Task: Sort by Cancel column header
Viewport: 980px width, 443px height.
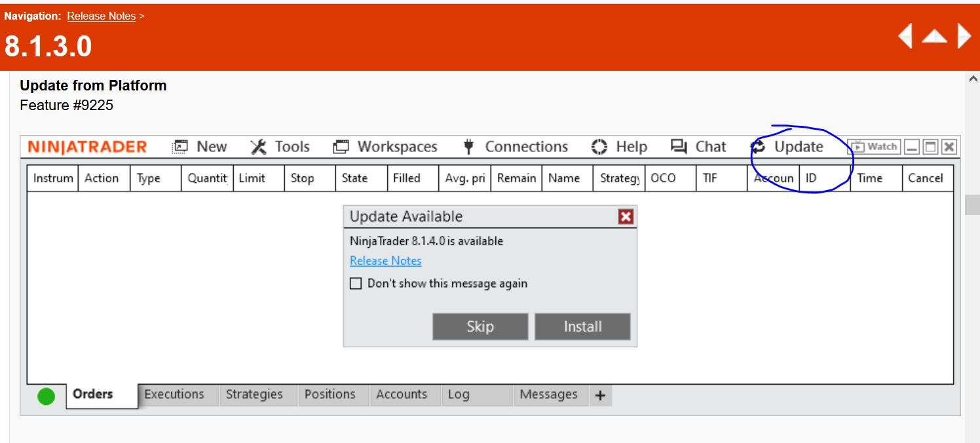Action: click(927, 178)
